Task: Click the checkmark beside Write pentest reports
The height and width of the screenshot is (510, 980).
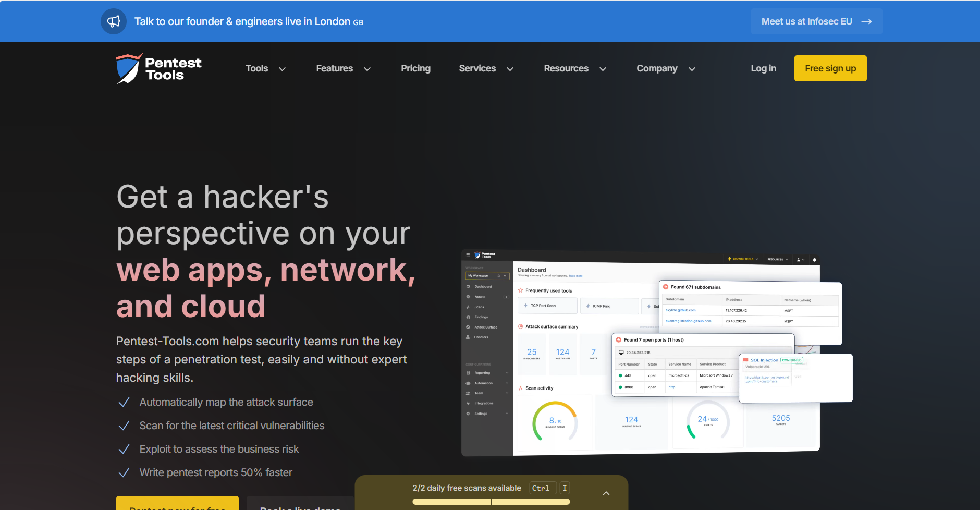Action: (124, 473)
